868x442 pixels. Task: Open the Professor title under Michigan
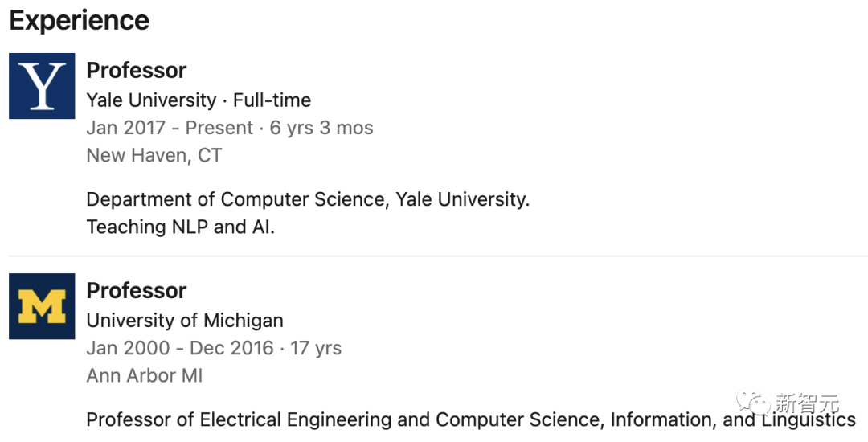137,291
